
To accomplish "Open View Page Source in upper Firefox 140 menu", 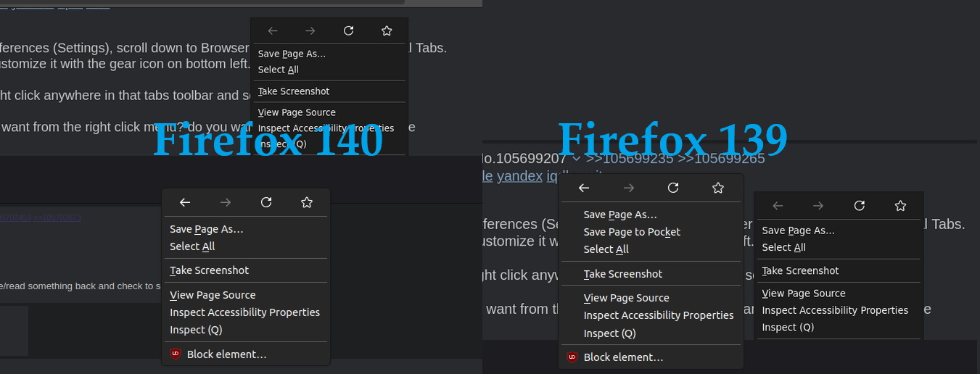I will [x=297, y=112].
